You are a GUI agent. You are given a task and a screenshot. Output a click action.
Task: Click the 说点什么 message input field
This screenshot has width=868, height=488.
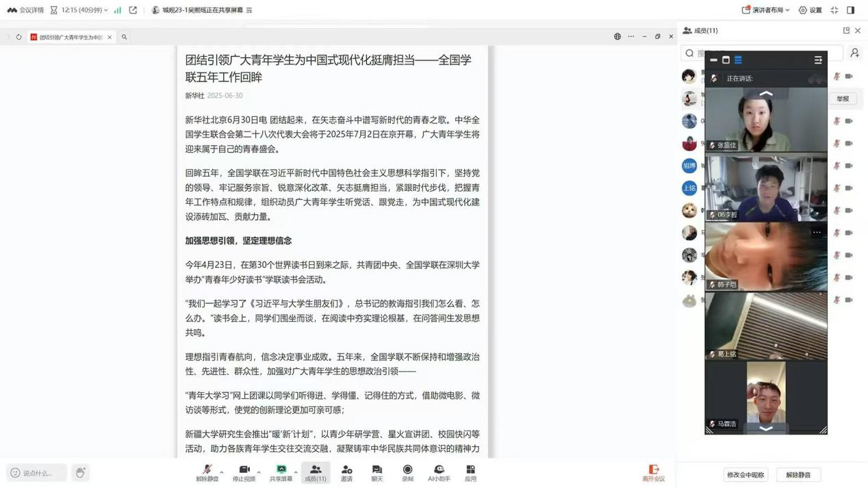(38, 473)
